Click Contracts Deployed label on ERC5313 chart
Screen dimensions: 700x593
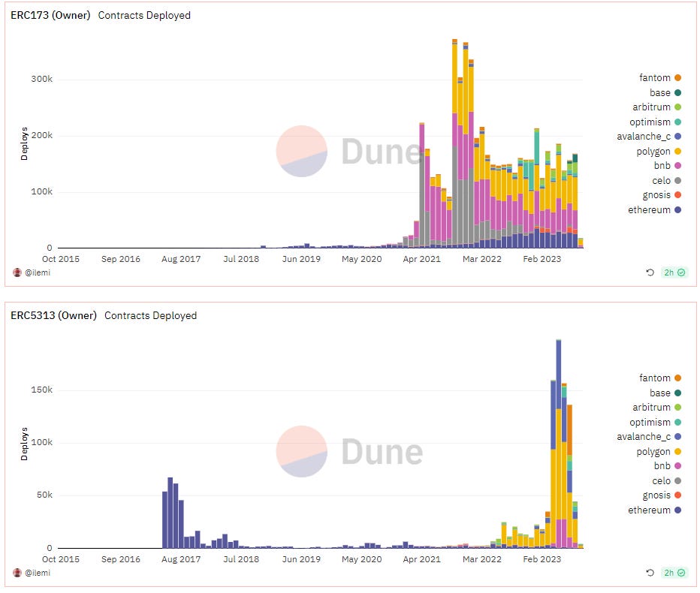click(x=150, y=315)
